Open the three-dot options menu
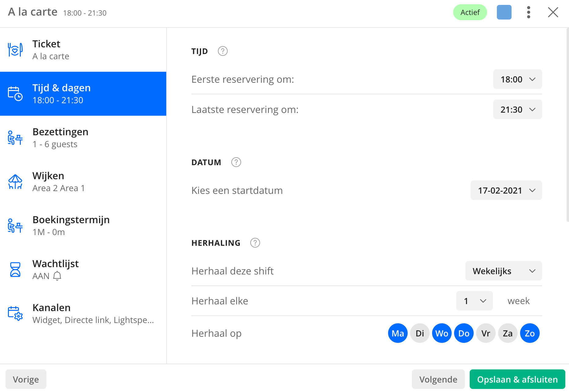Screen dimensions: 569x392 coord(529,13)
